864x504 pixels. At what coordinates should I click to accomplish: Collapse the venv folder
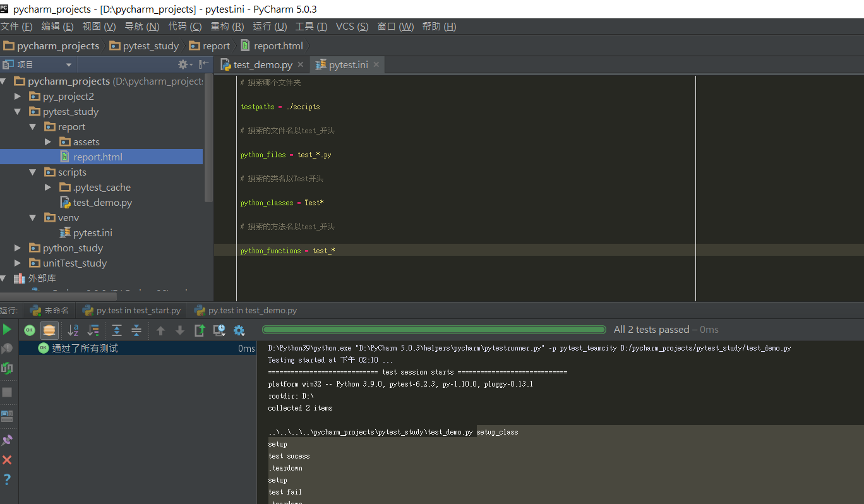coord(33,218)
